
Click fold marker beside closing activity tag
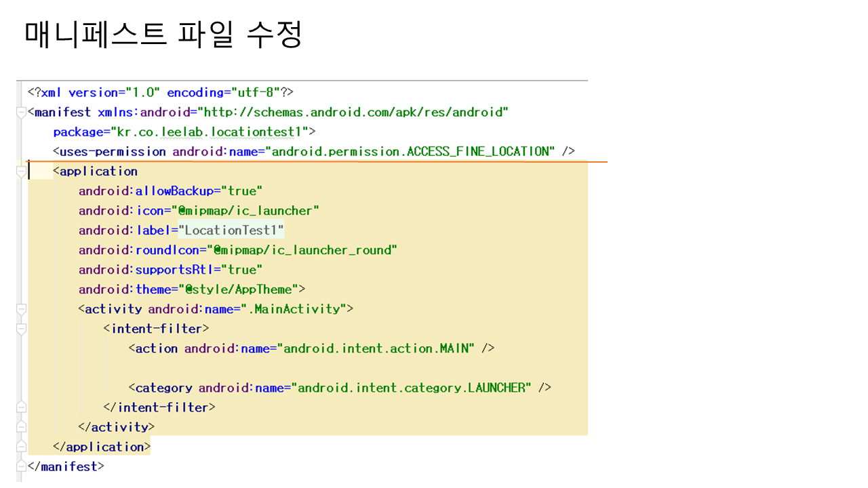click(x=21, y=427)
